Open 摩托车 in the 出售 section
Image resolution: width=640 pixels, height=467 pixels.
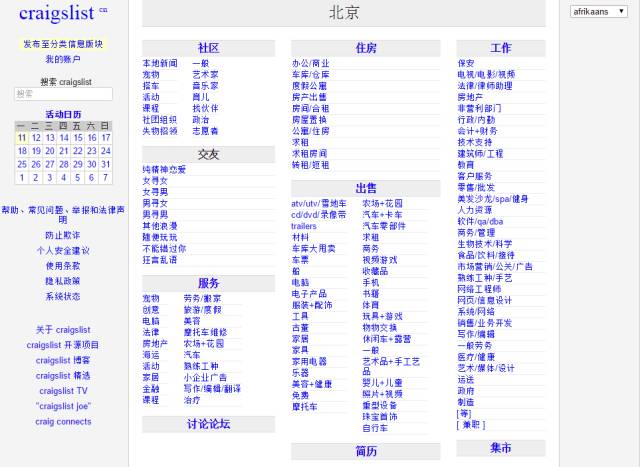(x=304, y=407)
